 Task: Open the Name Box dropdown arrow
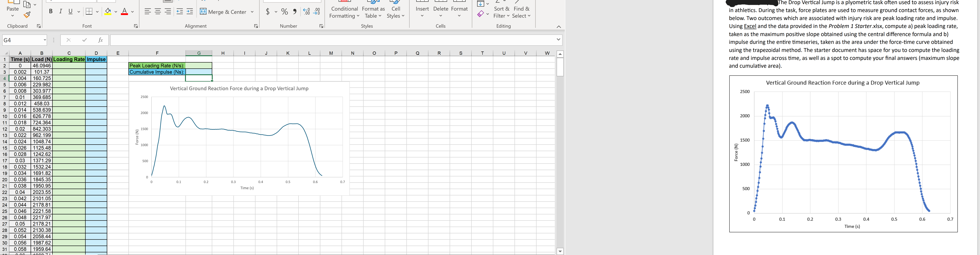tap(45, 40)
